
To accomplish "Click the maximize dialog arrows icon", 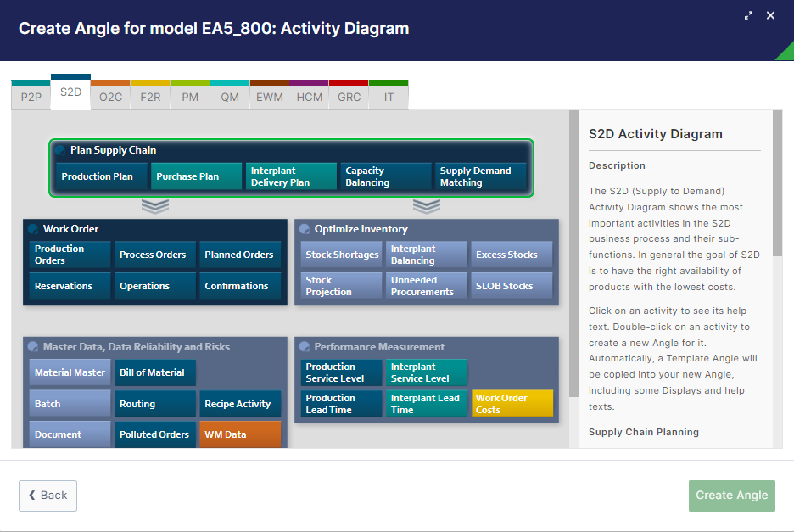I will (x=749, y=15).
